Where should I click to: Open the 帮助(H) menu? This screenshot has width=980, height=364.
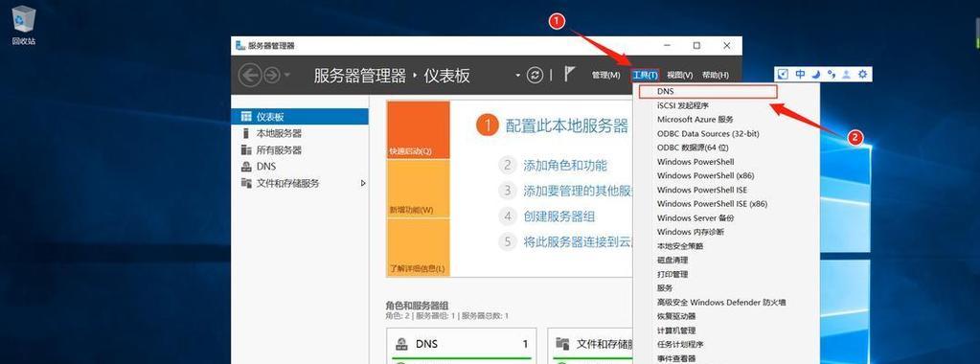tap(715, 75)
